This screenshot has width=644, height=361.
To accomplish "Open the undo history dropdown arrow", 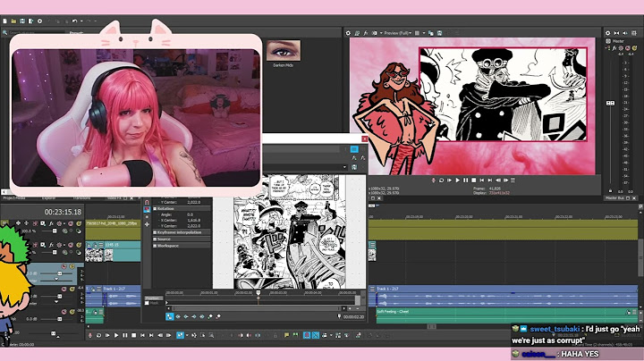I will tap(80, 21).
